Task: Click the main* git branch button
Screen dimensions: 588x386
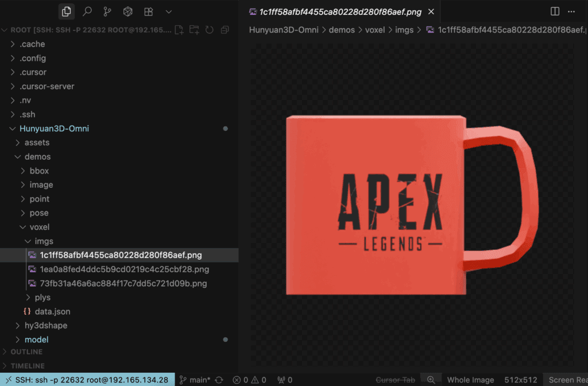Action: click(195, 380)
